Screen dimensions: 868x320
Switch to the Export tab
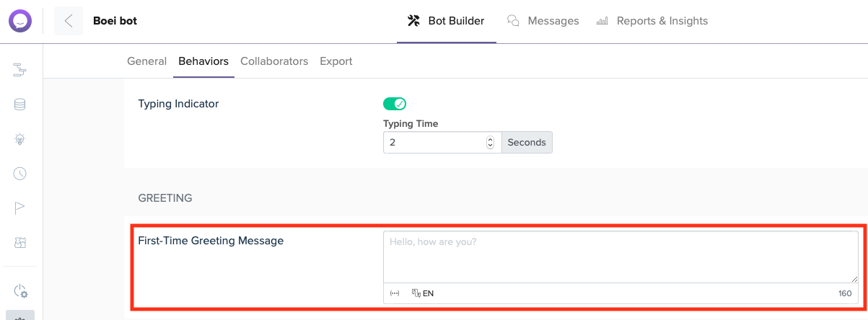click(336, 61)
